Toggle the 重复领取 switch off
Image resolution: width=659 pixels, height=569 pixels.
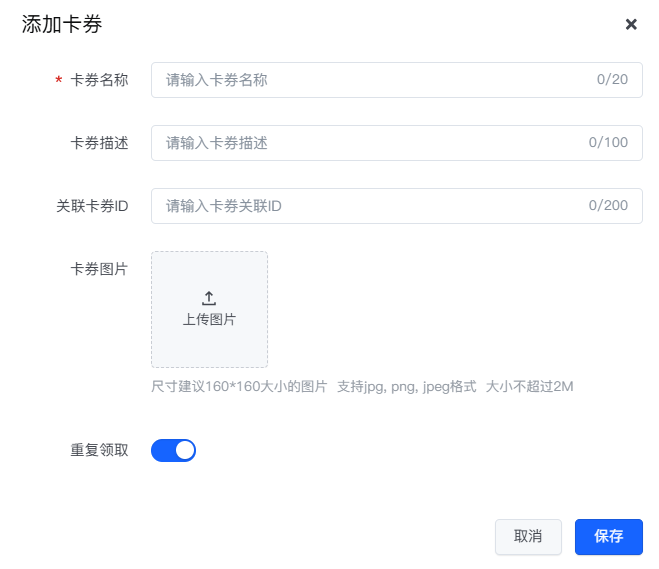tap(173, 450)
